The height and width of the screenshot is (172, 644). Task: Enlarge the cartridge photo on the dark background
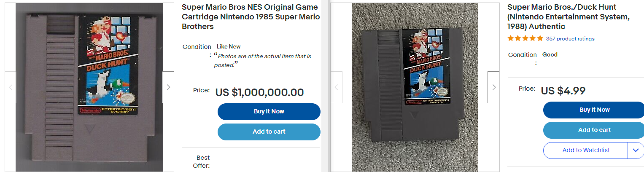(89, 87)
